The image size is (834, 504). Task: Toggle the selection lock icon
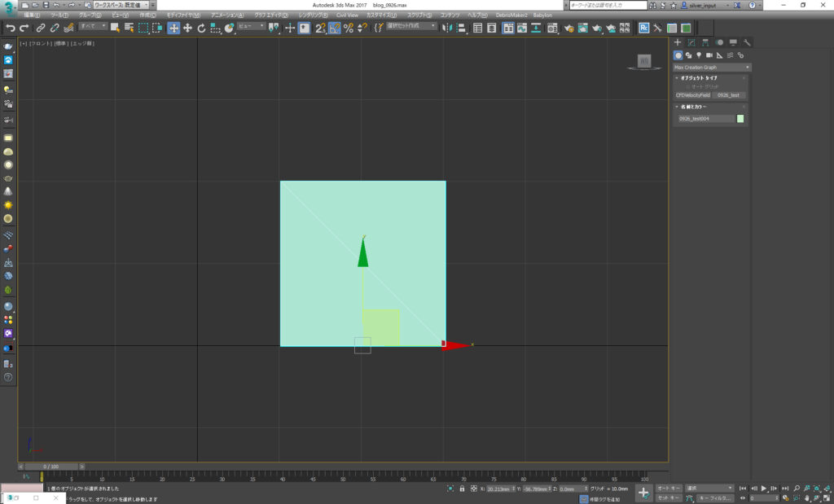[462, 489]
